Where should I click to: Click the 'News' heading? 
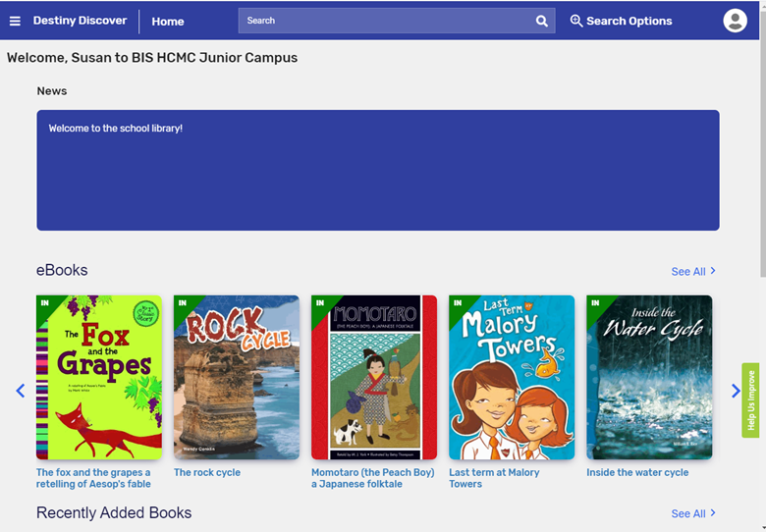(52, 91)
